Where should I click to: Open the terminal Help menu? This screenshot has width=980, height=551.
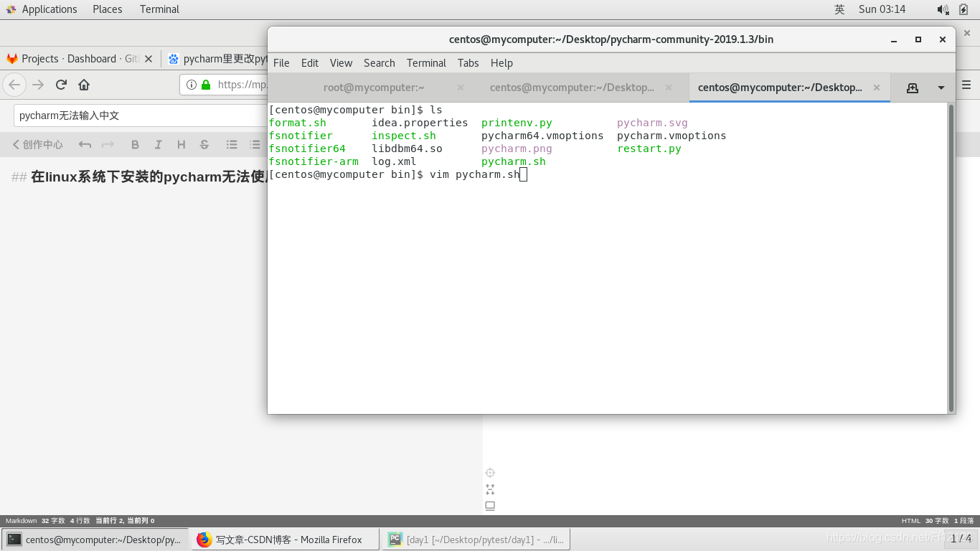(x=501, y=63)
